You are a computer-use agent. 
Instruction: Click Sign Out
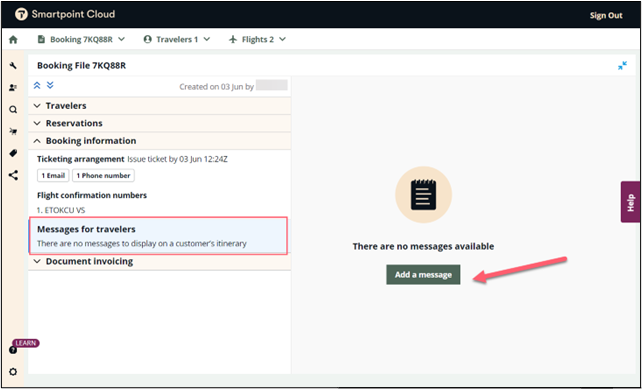pos(606,16)
